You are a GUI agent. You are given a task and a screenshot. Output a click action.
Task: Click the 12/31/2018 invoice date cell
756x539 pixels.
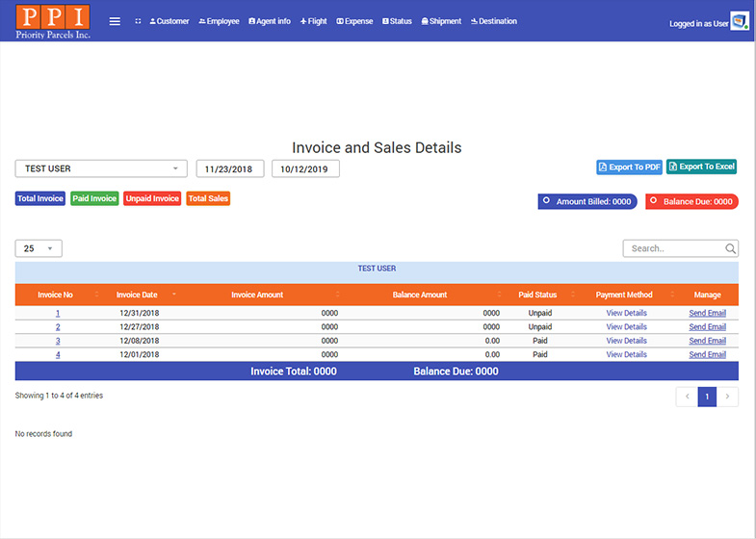coord(140,313)
